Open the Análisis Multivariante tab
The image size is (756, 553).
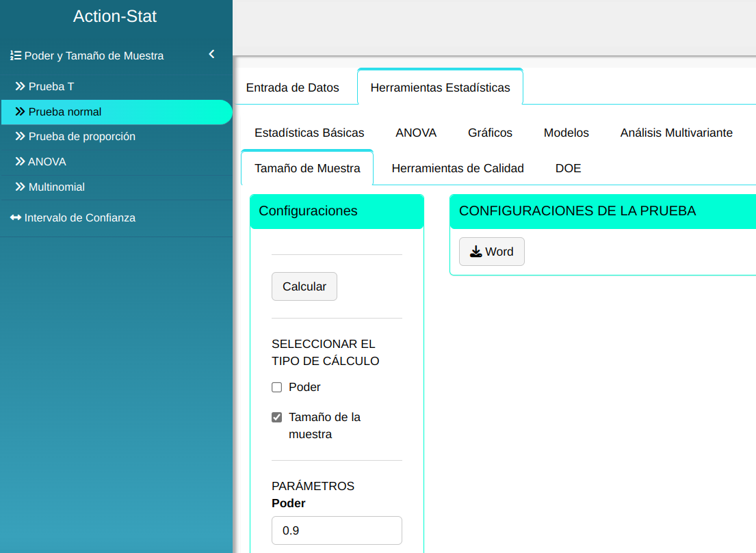676,133
